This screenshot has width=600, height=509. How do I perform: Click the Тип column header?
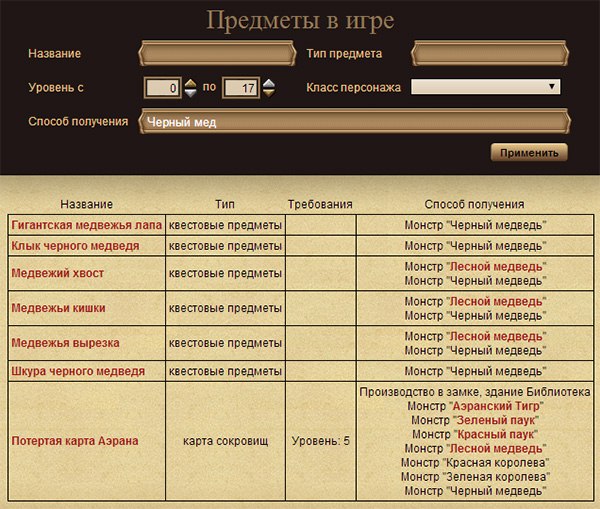tap(225, 204)
